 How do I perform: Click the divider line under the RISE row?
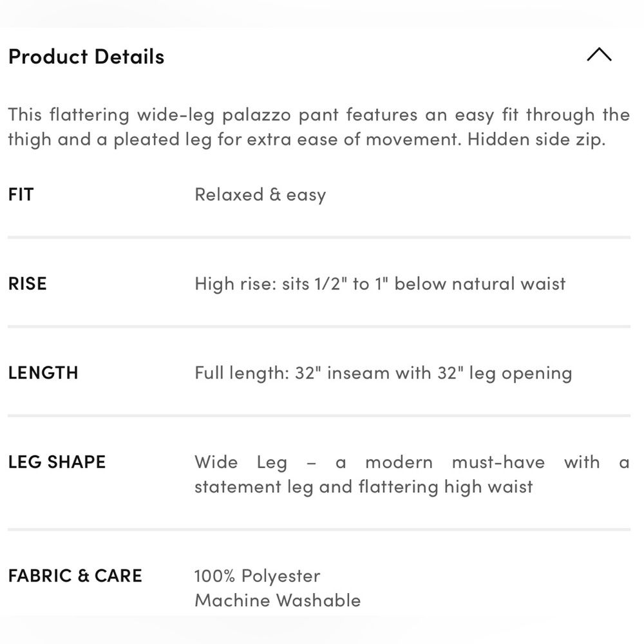[x=319, y=327]
